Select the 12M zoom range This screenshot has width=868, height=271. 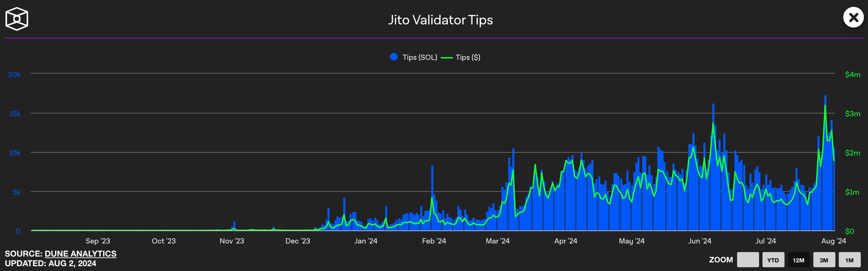pyautogui.click(x=798, y=260)
